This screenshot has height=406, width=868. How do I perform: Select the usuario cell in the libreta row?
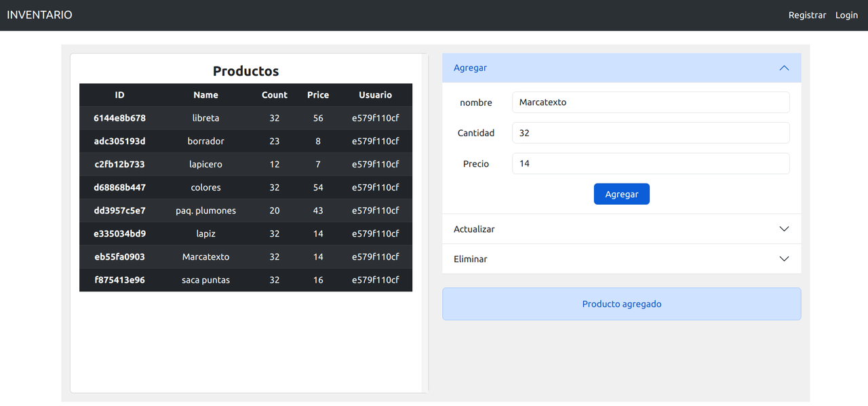(x=375, y=118)
